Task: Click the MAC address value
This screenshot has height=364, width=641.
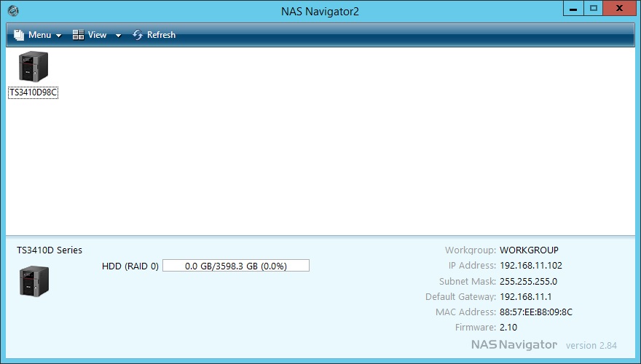Action: coord(535,312)
